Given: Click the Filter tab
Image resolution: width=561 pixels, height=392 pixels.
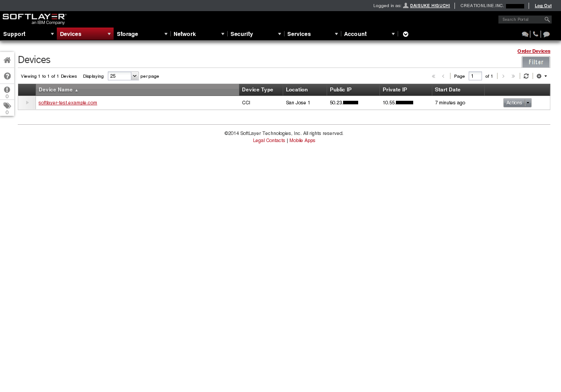Looking at the screenshot, I should click(x=536, y=62).
